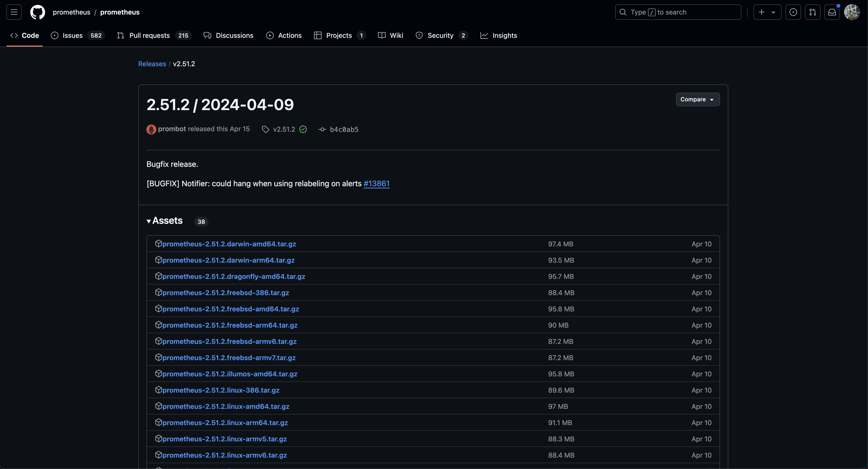Go to GitHub homepage via Octocat logo
The width and height of the screenshot is (868, 469).
[x=37, y=12]
